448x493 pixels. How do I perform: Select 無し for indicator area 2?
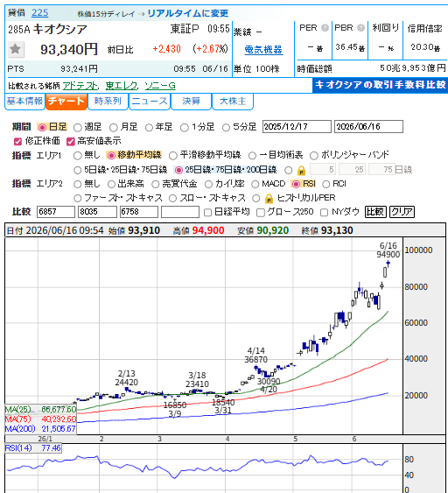tap(78, 184)
